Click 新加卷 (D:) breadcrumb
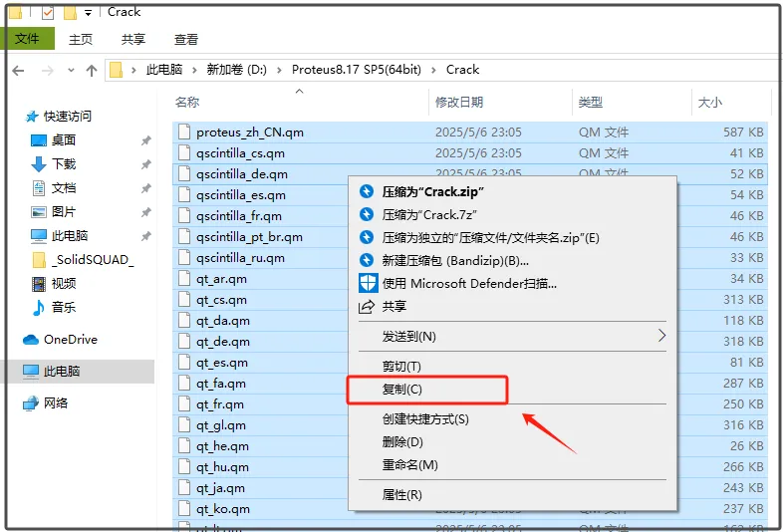 pos(237,70)
